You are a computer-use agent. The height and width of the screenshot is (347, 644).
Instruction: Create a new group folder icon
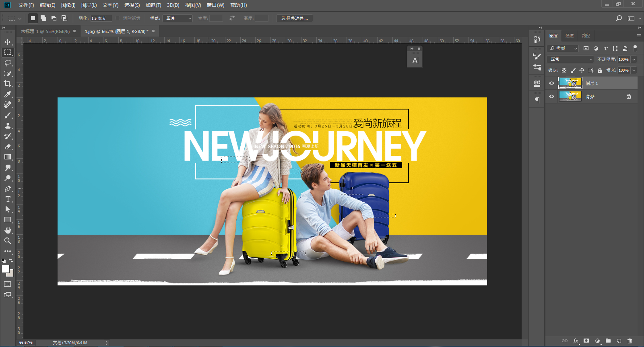click(x=608, y=341)
